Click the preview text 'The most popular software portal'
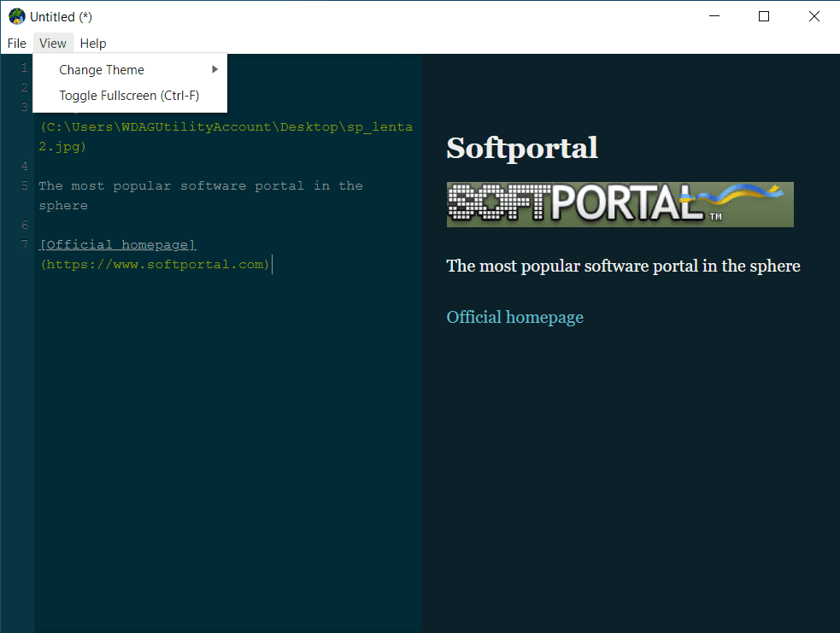840x633 pixels. point(573,266)
